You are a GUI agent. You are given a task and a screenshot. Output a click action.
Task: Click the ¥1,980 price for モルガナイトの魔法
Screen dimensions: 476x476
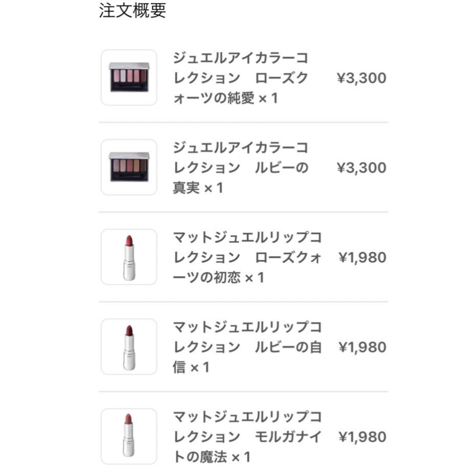[362, 437]
